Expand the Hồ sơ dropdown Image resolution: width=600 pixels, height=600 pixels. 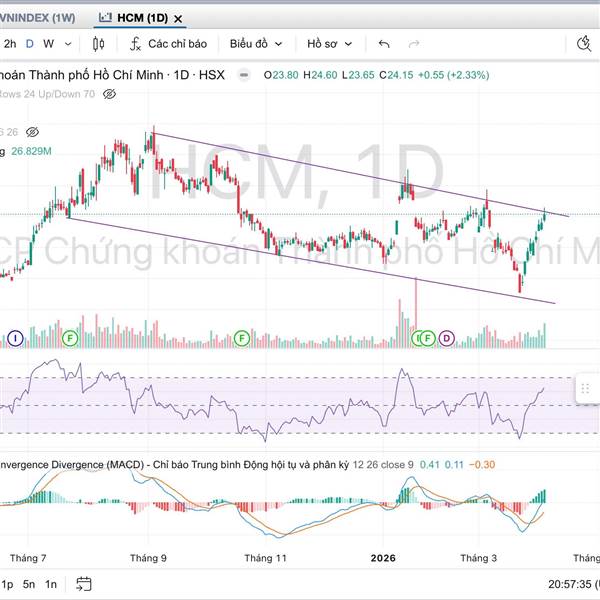(x=330, y=44)
